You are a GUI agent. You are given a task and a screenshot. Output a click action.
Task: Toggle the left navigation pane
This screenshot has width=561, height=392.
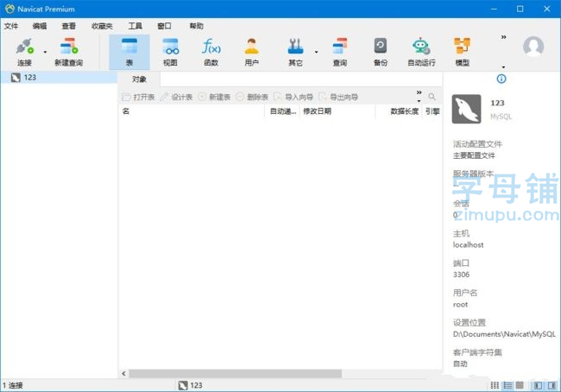538,385
